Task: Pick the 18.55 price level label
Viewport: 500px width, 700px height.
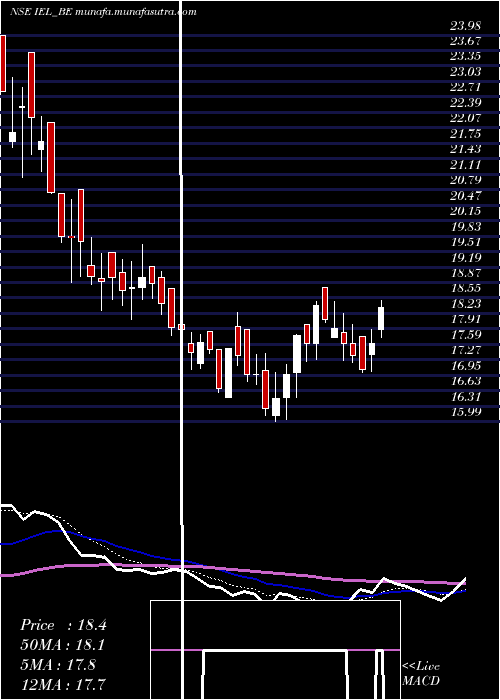Action: point(466,288)
